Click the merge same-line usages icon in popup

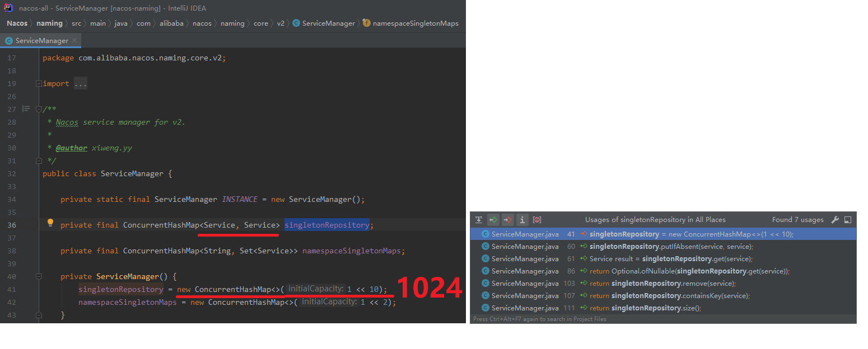pos(479,220)
